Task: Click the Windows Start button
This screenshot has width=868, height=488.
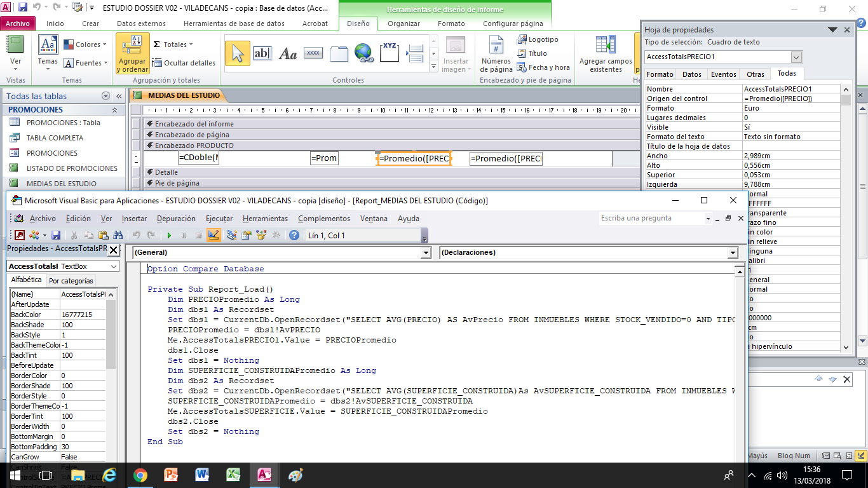Action: [15, 475]
